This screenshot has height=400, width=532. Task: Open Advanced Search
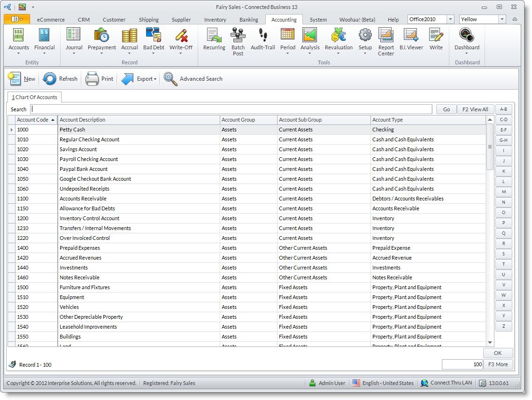pos(193,79)
